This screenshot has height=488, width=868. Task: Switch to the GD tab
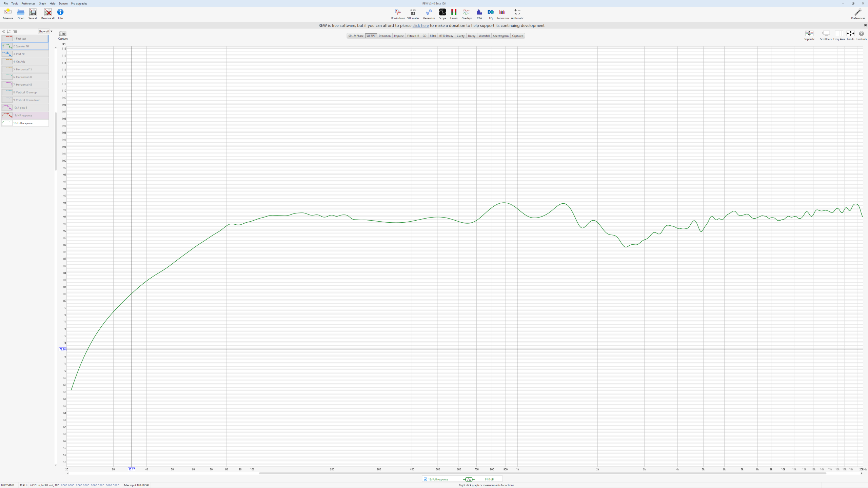(424, 36)
